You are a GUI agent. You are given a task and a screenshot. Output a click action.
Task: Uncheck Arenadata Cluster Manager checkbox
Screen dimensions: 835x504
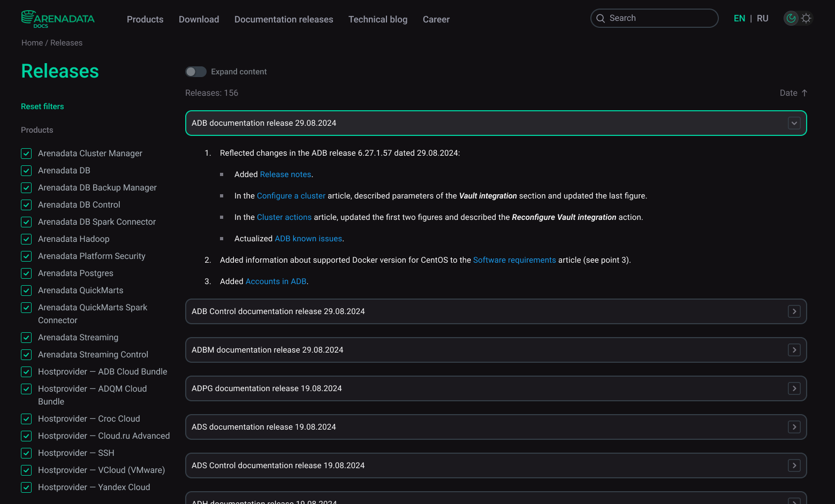point(26,154)
